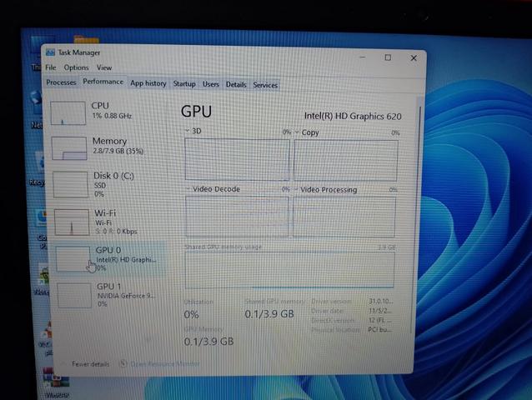Click the Video Processing graph
Viewport: 532px width, 400px height.
click(344, 217)
